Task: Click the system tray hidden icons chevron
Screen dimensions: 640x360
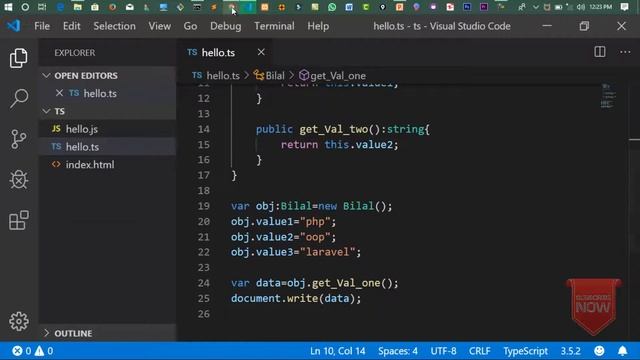Action: coord(536,7)
